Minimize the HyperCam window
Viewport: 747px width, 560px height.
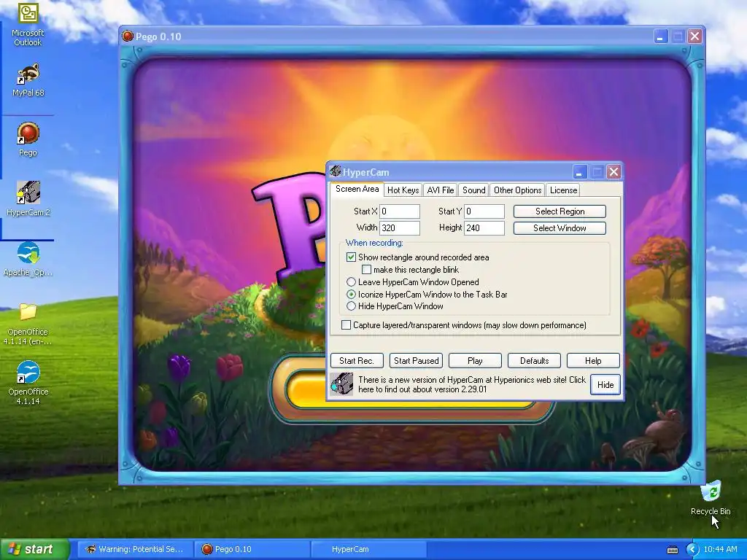coord(579,172)
